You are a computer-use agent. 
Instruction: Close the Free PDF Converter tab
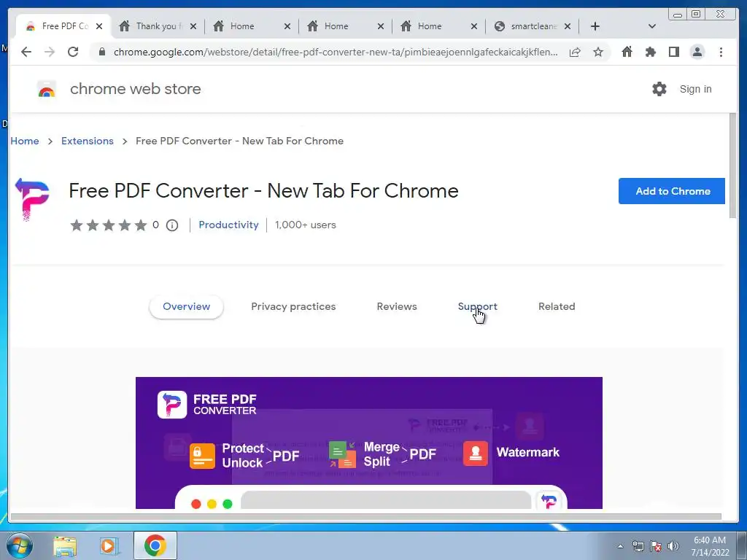[99, 26]
